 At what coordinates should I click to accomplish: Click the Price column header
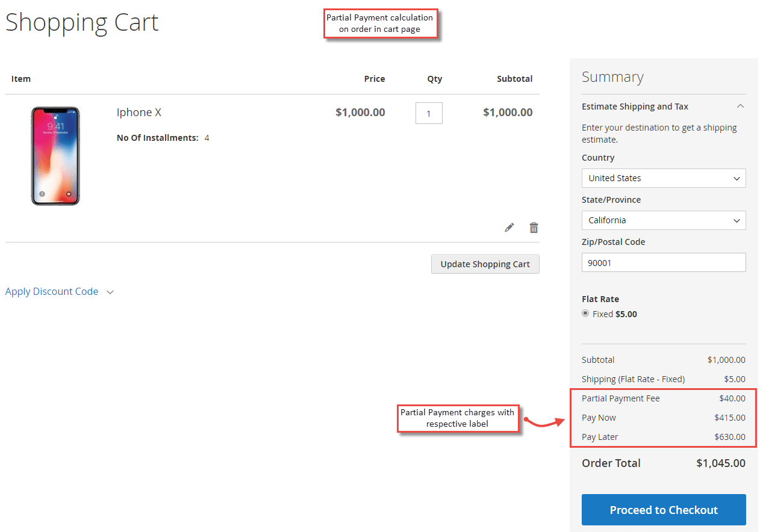click(x=375, y=79)
